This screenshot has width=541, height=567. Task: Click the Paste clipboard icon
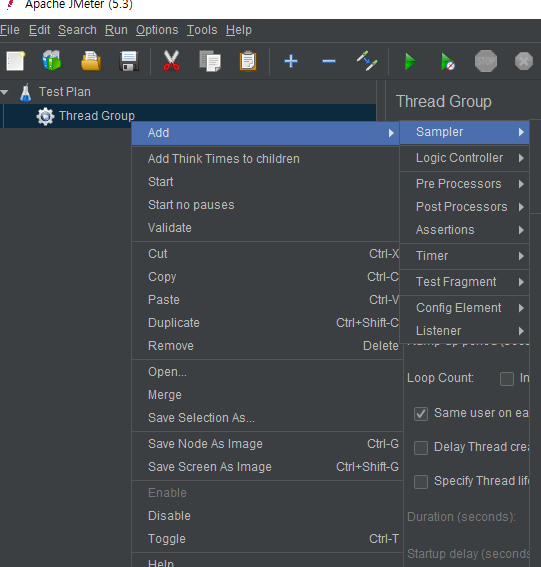click(x=248, y=61)
